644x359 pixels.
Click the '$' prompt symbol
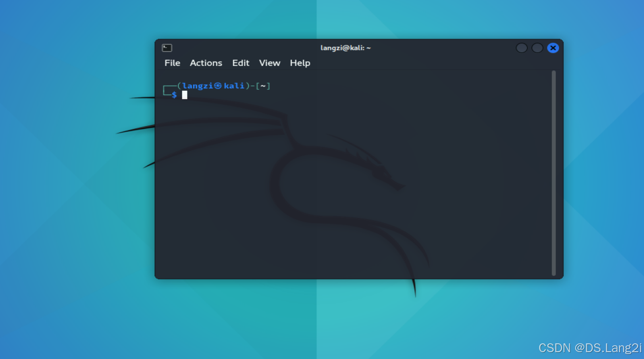(x=174, y=95)
